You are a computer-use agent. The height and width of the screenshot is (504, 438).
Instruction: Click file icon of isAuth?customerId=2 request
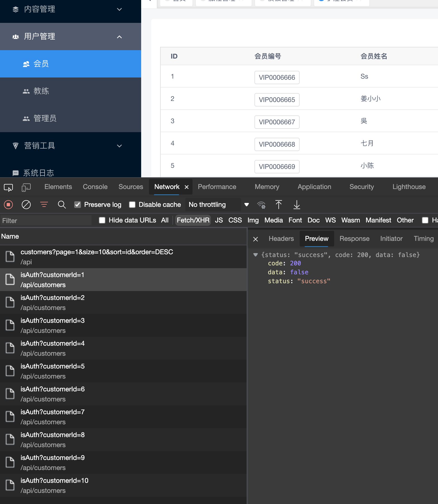[x=10, y=302]
